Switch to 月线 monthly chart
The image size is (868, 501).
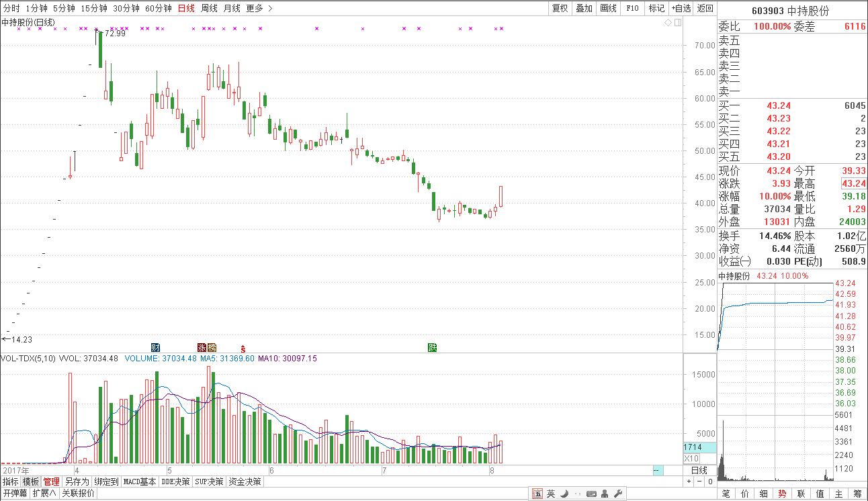point(232,8)
